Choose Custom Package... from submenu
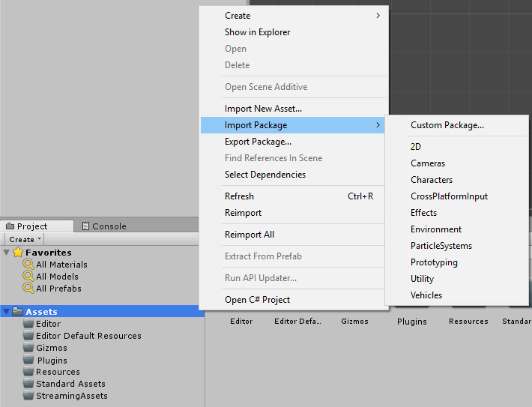Screen dimensions: 532x407 [x=447, y=125]
